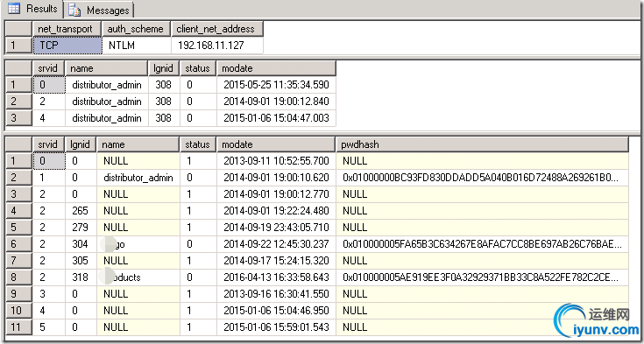Select the pwdhash column header

pos(482,144)
